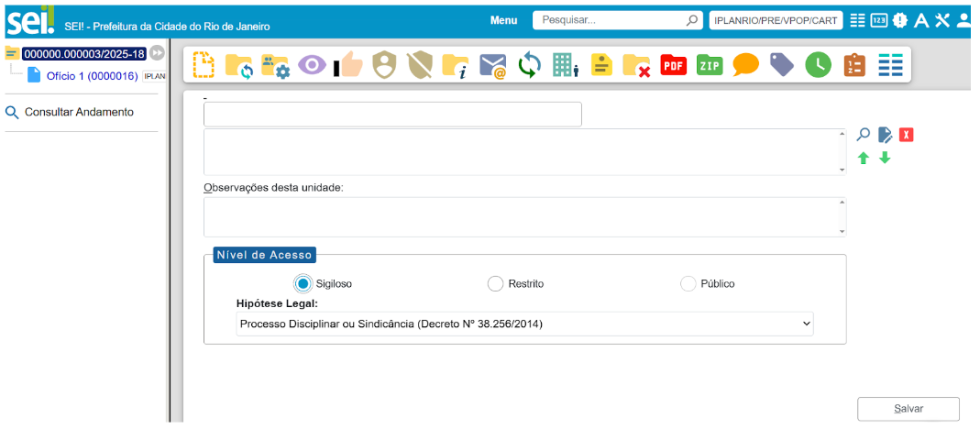Viewport: 980px width, 429px height.
Task: Click the Salvar button
Action: tap(908, 409)
